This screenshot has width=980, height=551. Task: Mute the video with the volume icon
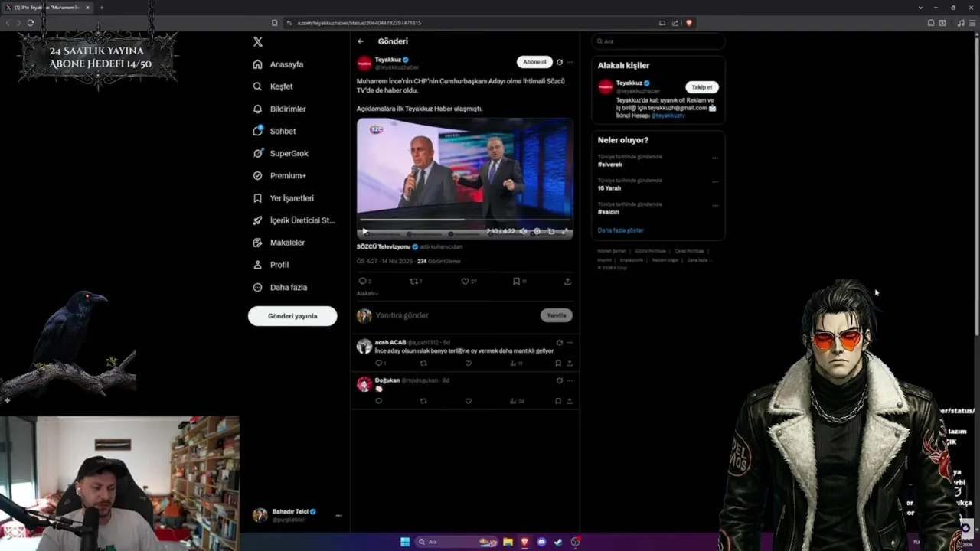[x=523, y=231]
